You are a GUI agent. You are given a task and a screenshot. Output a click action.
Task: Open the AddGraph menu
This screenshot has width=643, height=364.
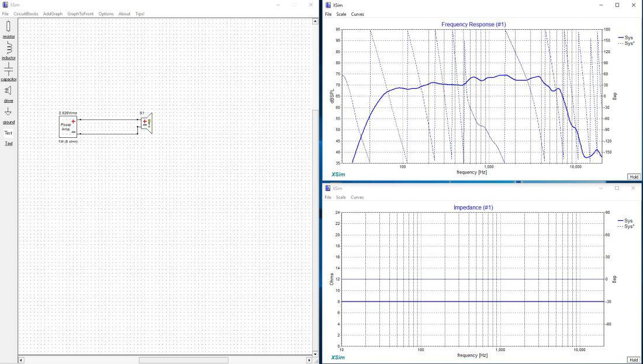(x=53, y=13)
